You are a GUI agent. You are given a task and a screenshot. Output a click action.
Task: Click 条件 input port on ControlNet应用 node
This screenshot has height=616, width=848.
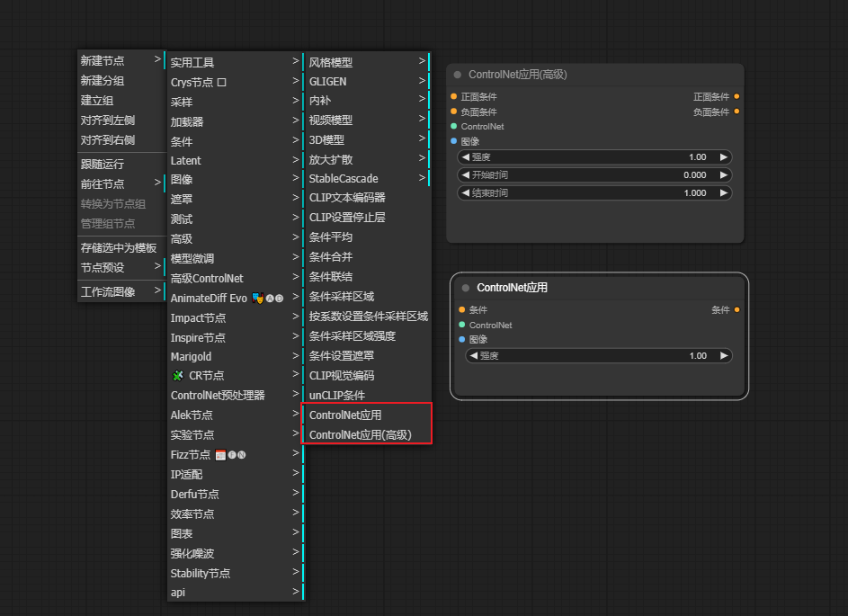[x=462, y=310]
